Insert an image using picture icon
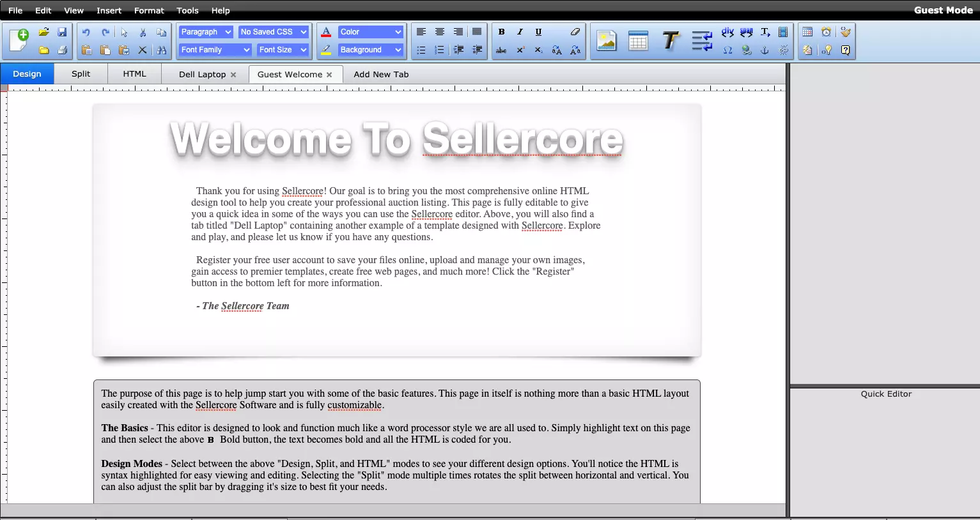Viewport: 980px width, 520px height. (606, 41)
